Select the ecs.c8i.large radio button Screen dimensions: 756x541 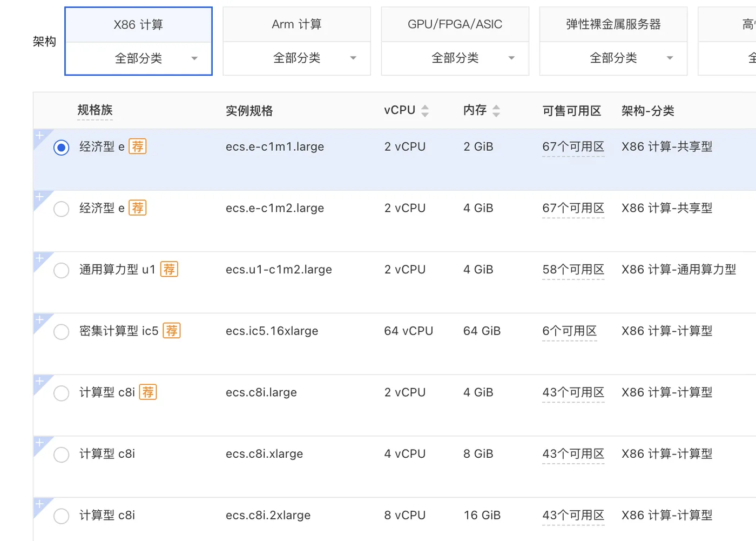tap(62, 393)
